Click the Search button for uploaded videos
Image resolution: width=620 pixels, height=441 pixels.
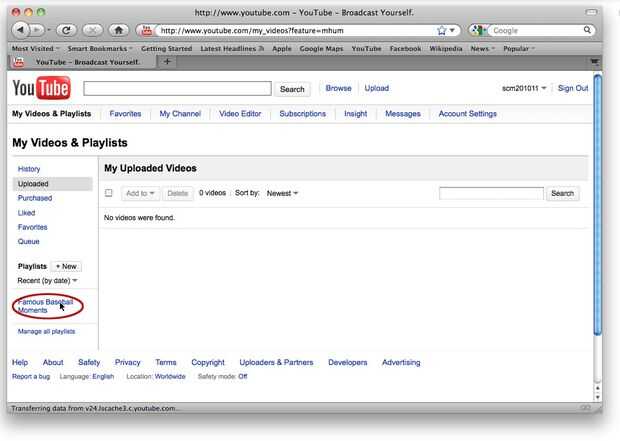[563, 193]
